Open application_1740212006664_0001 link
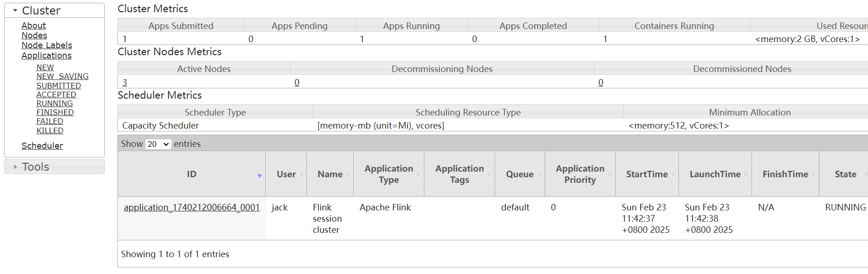 point(192,207)
